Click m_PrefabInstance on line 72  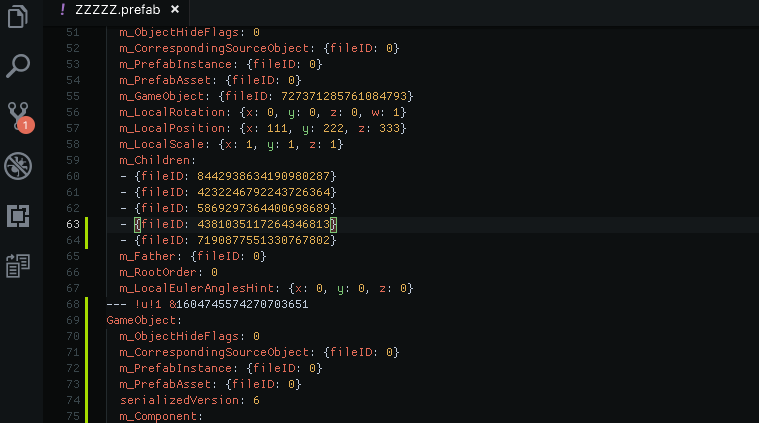(175, 368)
